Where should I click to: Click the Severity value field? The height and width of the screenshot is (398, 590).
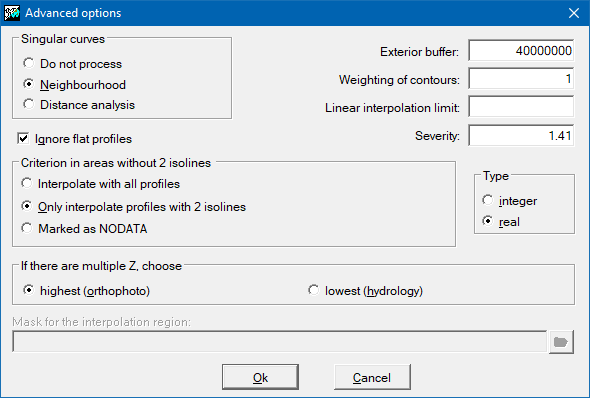(x=521, y=135)
